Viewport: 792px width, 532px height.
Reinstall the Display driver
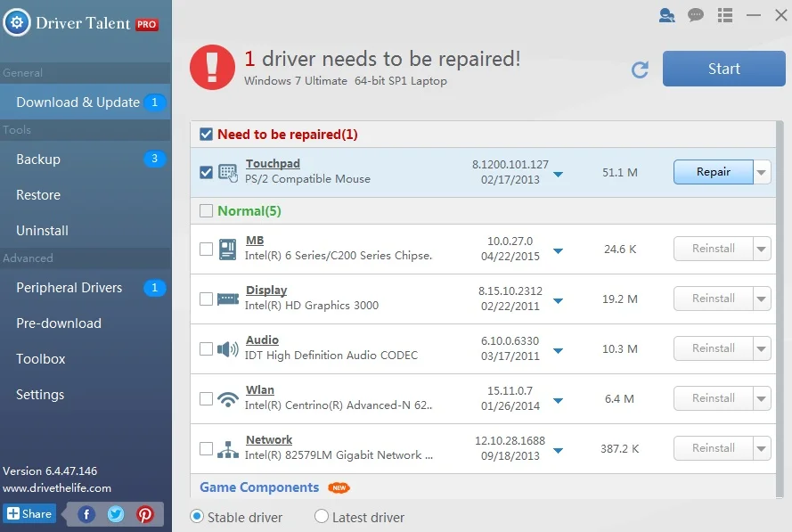click(x=714, y=299)
